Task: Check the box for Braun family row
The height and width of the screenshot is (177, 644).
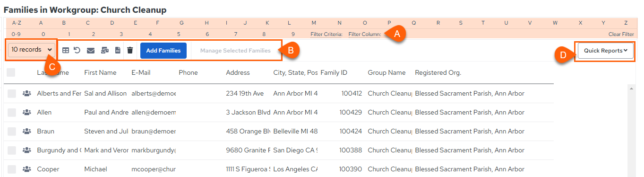Action: pos(11,132)
